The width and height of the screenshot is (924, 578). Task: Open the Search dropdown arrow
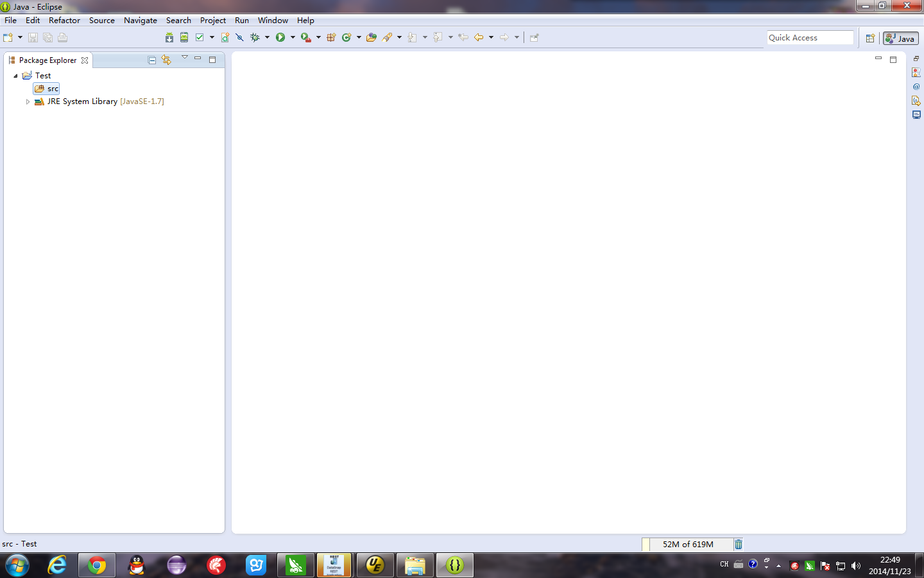click(x=399, y=37)
